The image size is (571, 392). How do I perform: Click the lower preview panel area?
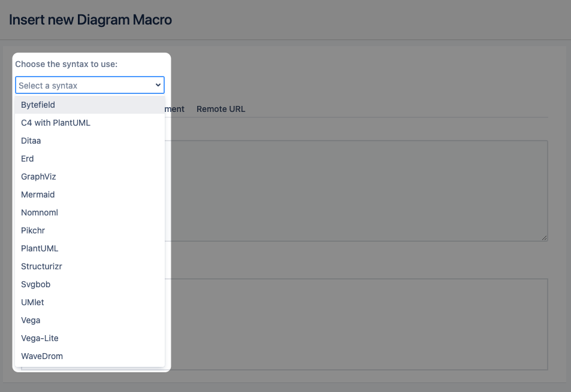(x=356, y=324)
